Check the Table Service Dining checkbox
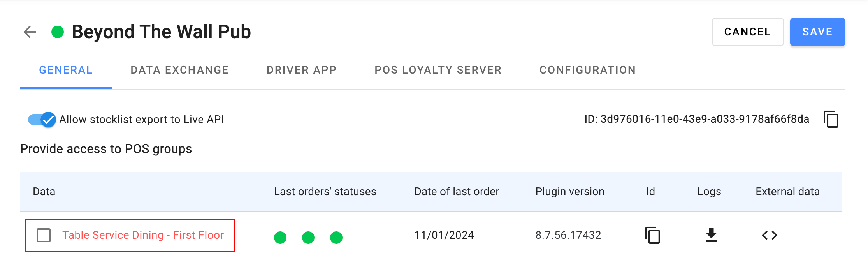Viewport: 868px width, 275px height. pos(44,235)
